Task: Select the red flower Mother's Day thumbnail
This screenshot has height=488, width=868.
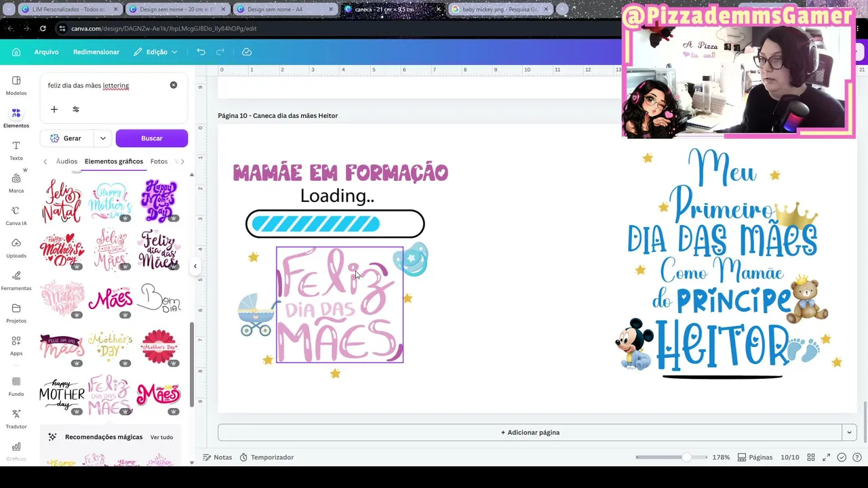Action: click(x=159, y=347)
